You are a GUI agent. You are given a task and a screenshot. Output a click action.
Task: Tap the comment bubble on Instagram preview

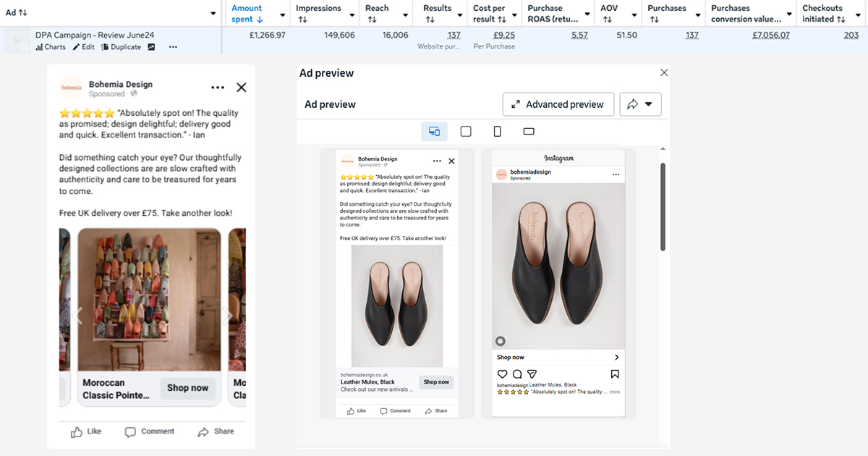tap(516, 374)
